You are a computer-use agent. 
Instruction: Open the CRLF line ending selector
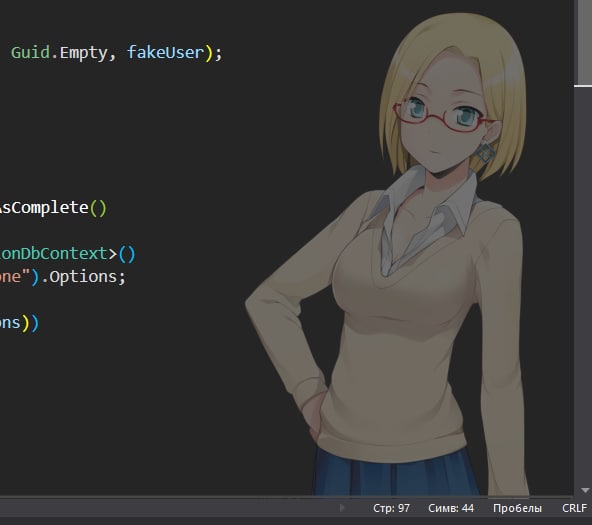pos(574,508)
